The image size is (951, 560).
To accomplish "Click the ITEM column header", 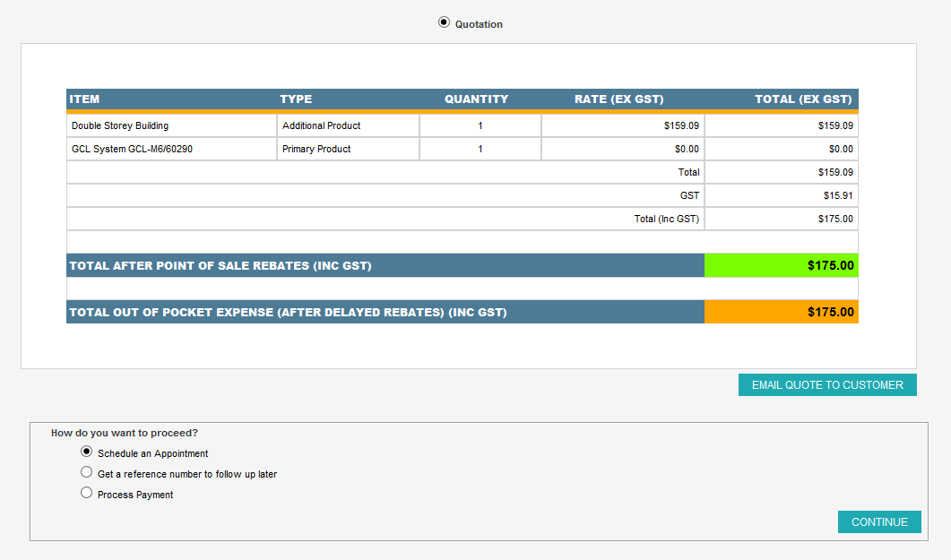I will pos(84,99).
